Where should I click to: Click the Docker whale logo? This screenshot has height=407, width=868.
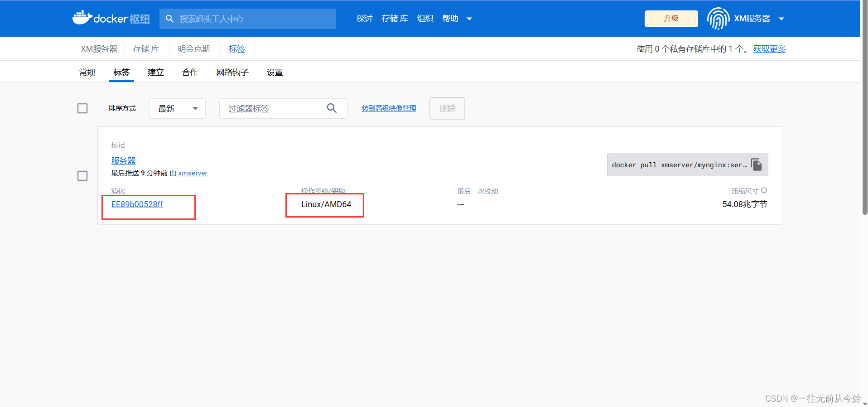click(82, 17)
